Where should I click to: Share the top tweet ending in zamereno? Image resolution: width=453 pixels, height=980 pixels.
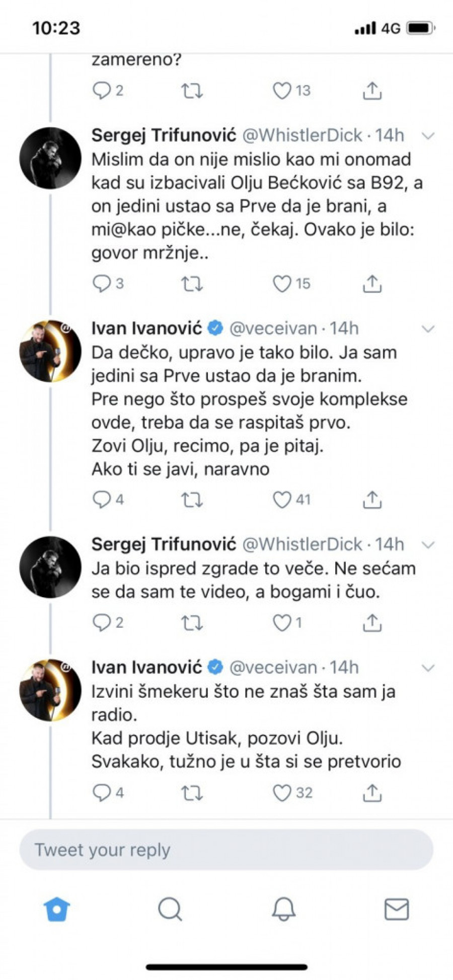pyautogui.click(x=372, y=91)
